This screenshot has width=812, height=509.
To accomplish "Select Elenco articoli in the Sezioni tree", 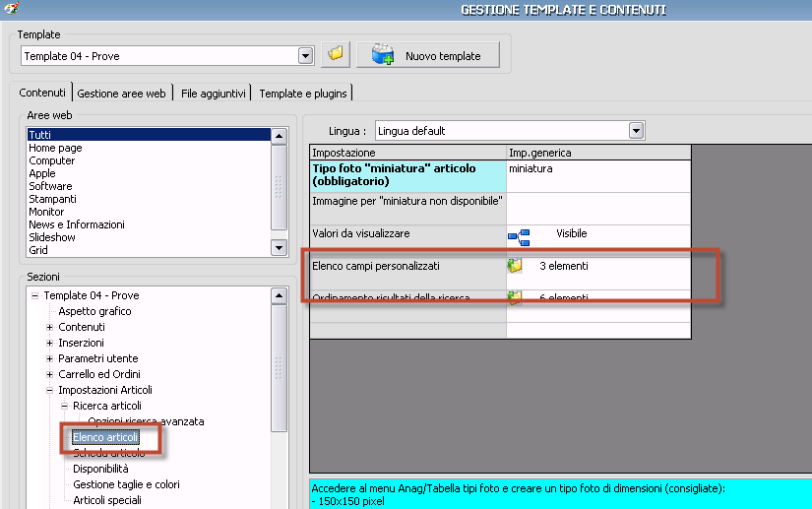I will [105, 437].
